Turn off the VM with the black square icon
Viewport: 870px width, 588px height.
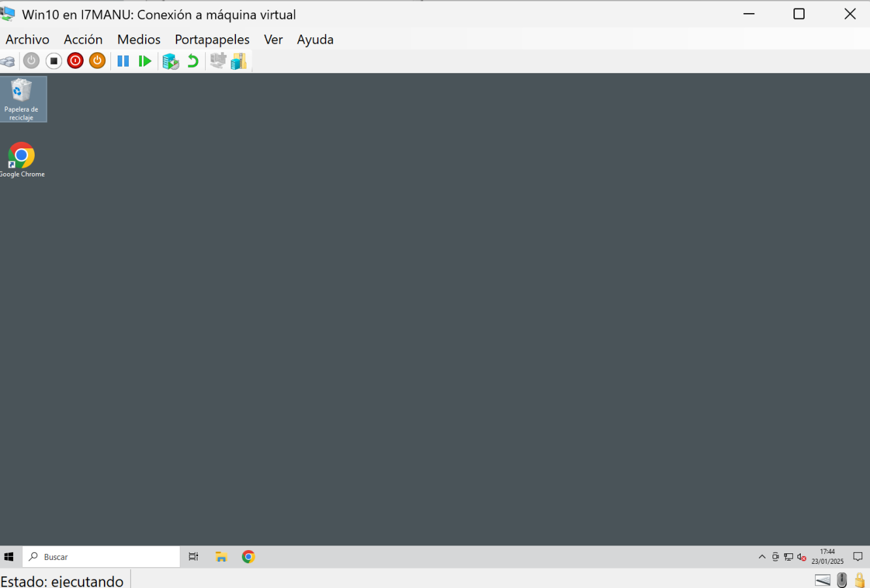[54, 61]
